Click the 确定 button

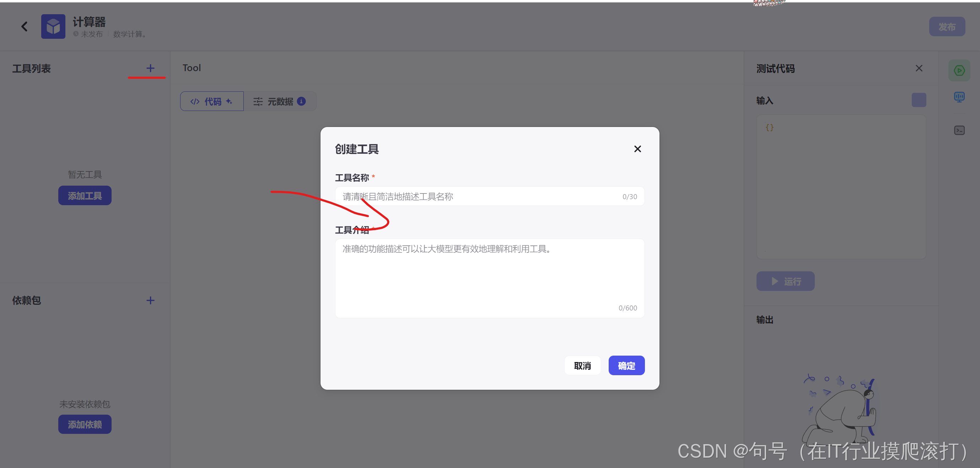(x=626, y=366)
